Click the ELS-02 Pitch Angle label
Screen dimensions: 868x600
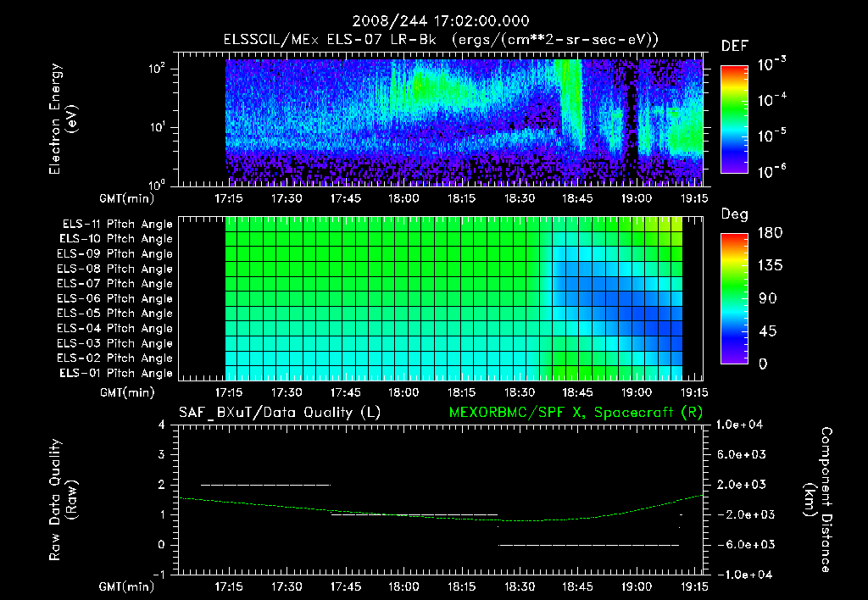[115, 358]
